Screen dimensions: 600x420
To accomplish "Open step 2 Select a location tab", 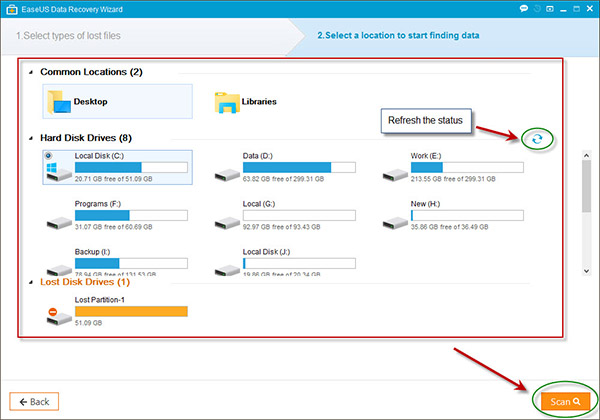I will coord(397,35).
